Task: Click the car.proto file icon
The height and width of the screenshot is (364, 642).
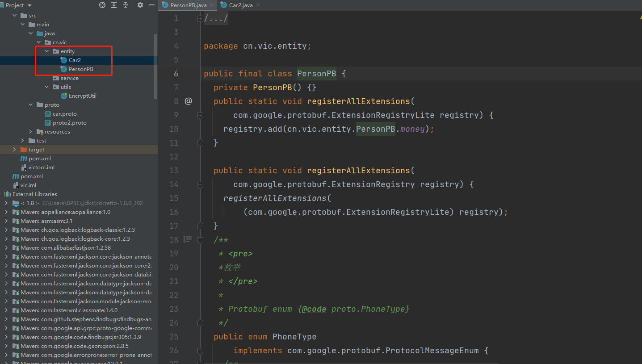Action: 48,114
